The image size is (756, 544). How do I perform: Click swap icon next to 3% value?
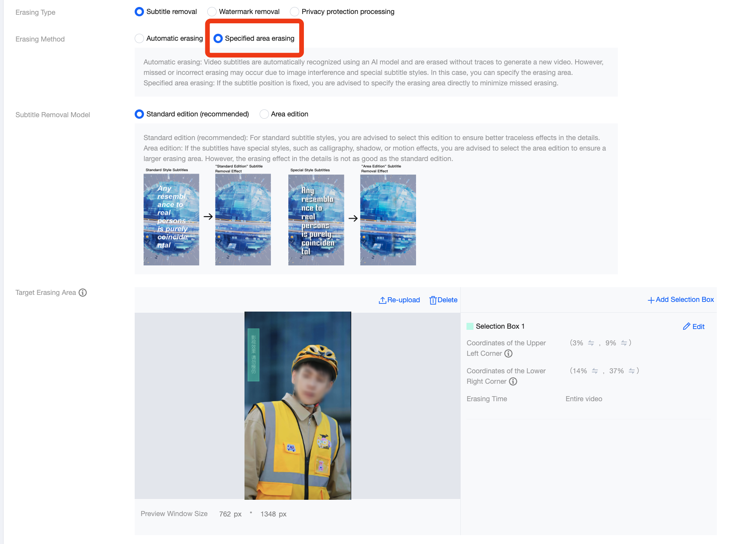tap(591, 343)
